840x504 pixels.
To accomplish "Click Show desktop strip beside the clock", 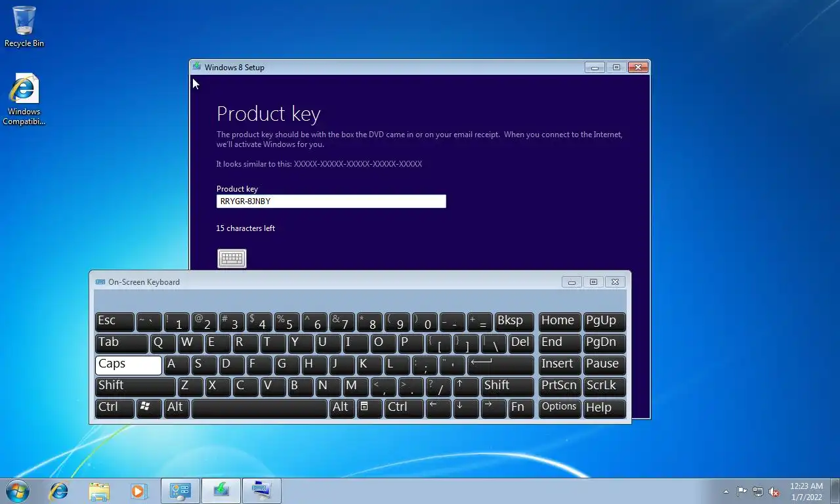I will click(835, 492).
